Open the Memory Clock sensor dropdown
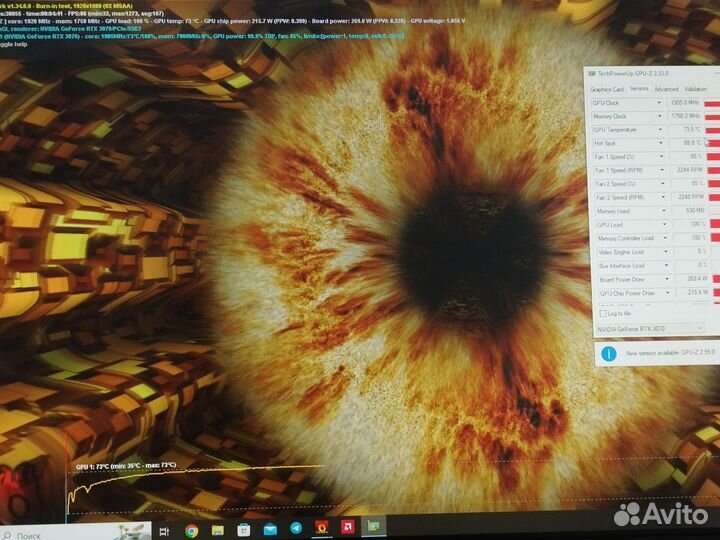The height and width of the screenshot is (540, 720). pos(659,116)
